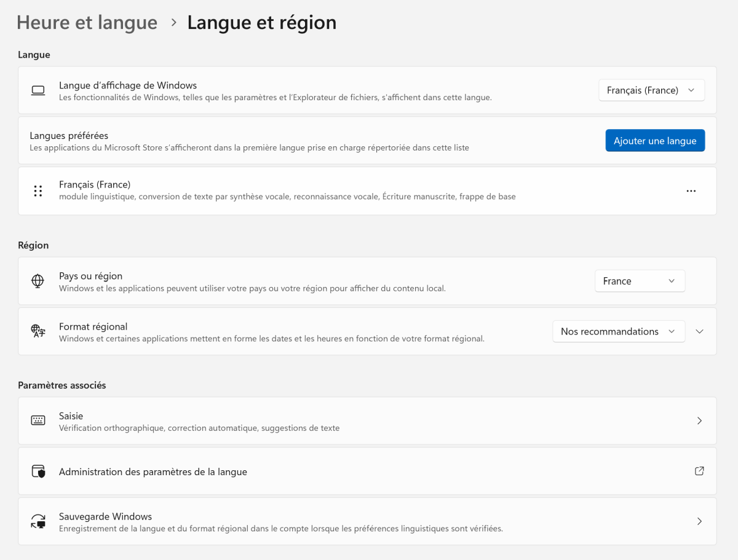Click the Sauvegarde Windows title text
This screenshot has width=738, height=560.
pyautogui.click(x=105, y=516)
